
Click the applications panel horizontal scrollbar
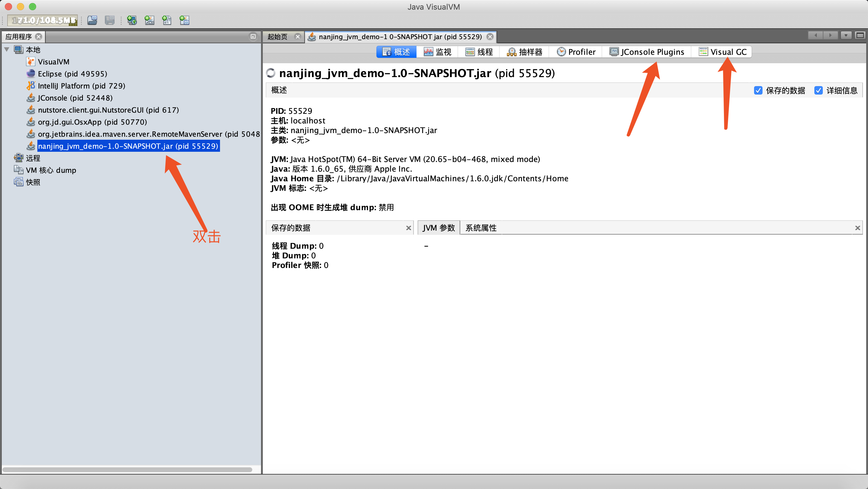(127, 469)
